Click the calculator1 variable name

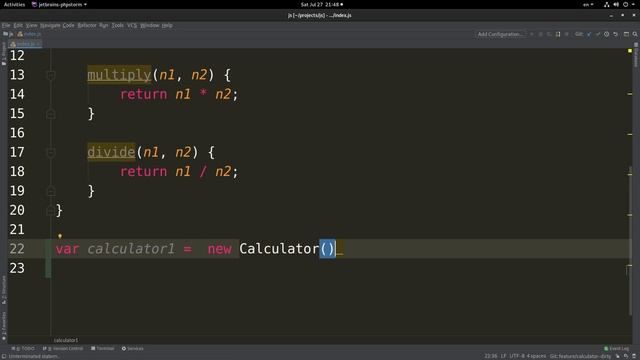(131, 249)
